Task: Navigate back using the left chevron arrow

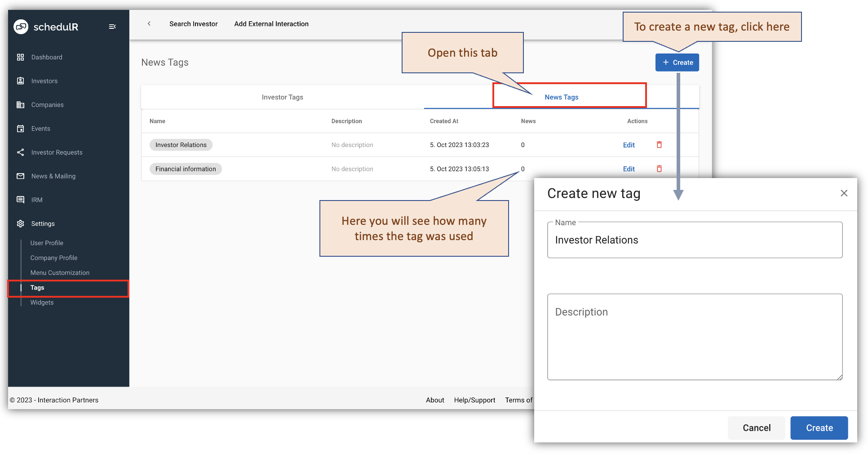Action: tap(149, 23)
